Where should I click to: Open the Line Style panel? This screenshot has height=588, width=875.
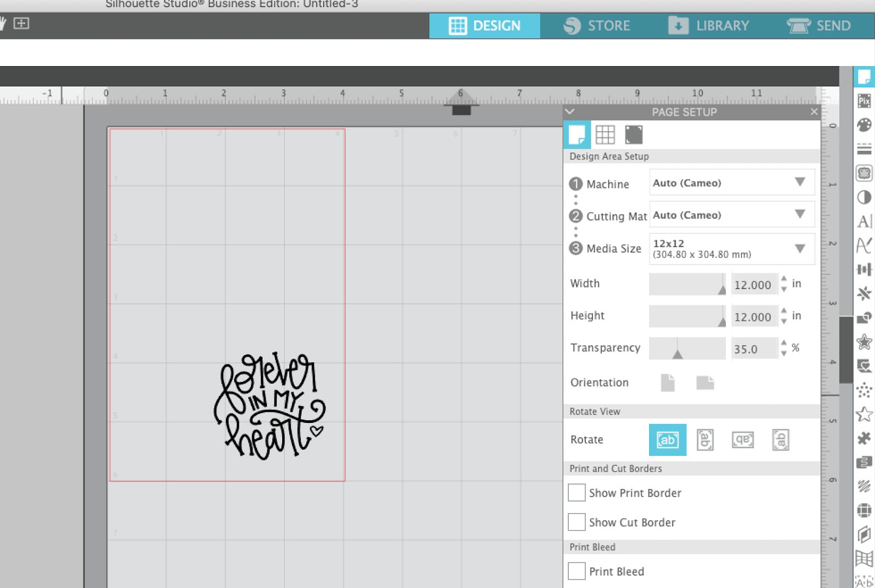865,148
